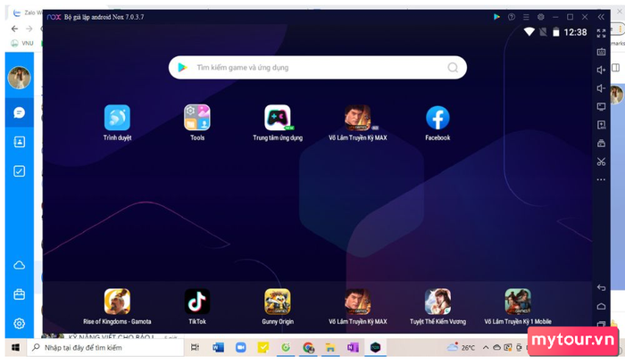Viewport: 625px width, 364px height.
Task: Open Zalo contacts tab
Action: point(19,142)
